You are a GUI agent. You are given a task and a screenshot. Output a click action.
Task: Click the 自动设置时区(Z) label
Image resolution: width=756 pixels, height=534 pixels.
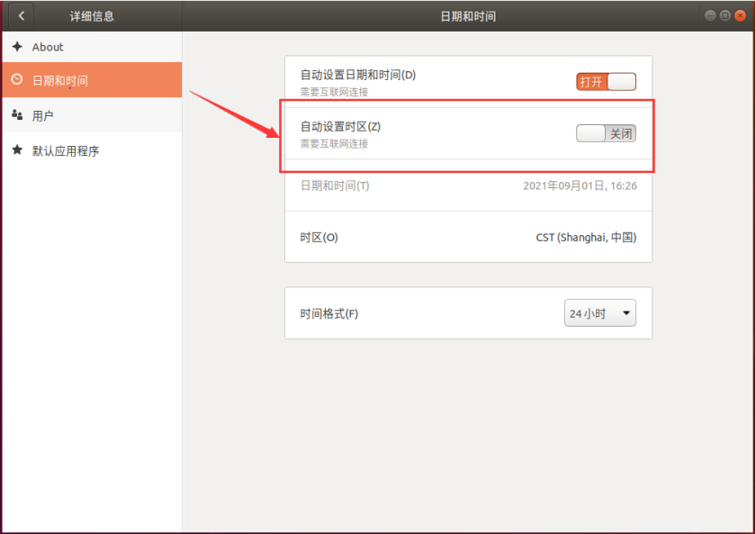pyautogui.click(x=340, y=126)
